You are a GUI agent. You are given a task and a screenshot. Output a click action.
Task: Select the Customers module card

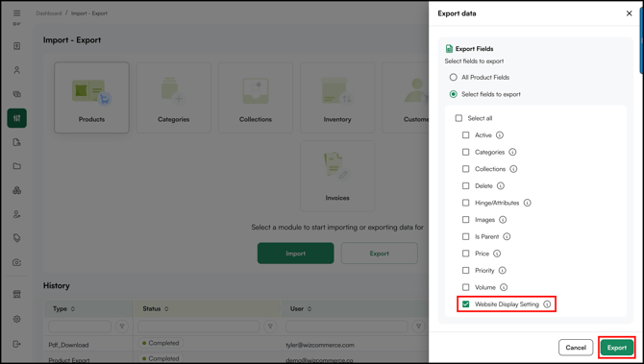pos(406,98)
